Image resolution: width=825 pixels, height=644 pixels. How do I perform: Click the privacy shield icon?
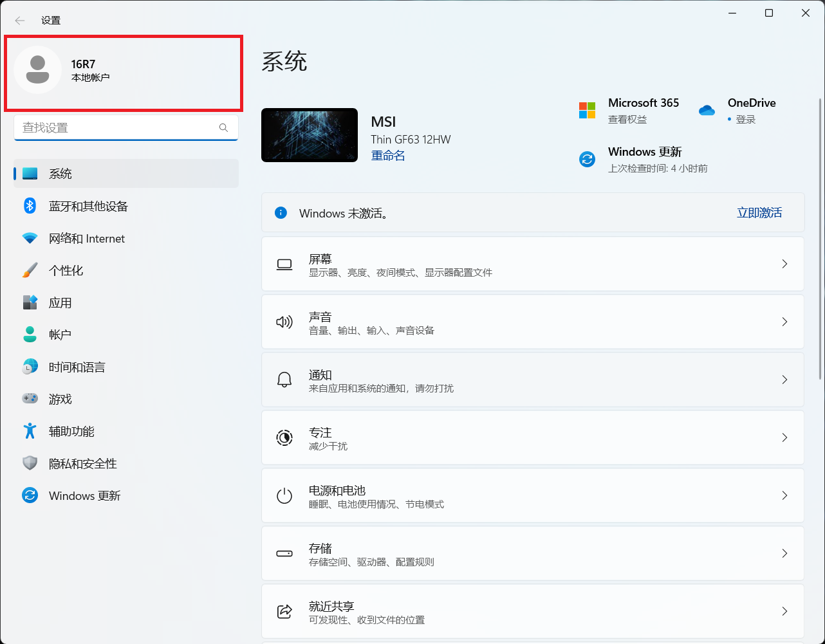click(x=30, y=463)
